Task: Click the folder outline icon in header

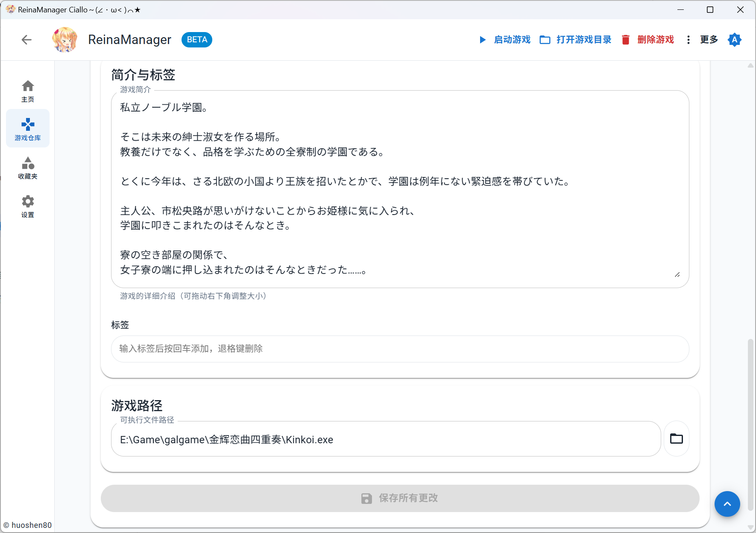Action: click(x=545, y=40)
